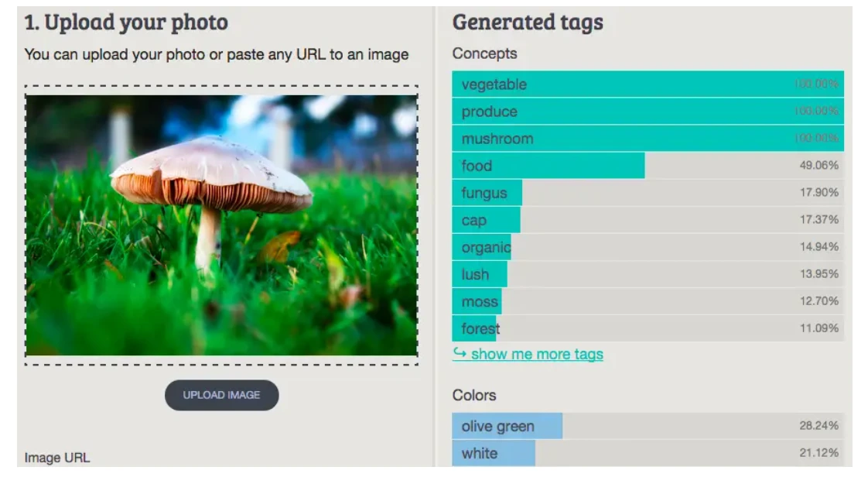Click the Image URL field label
This screenshot has width=868, height=484.
coord(57,458)
